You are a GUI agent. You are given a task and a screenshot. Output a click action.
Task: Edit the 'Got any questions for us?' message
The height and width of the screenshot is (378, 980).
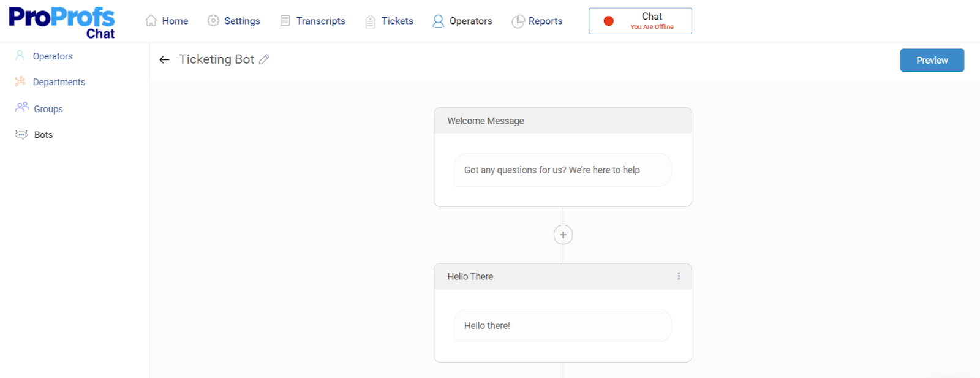[x=563, y=170]
